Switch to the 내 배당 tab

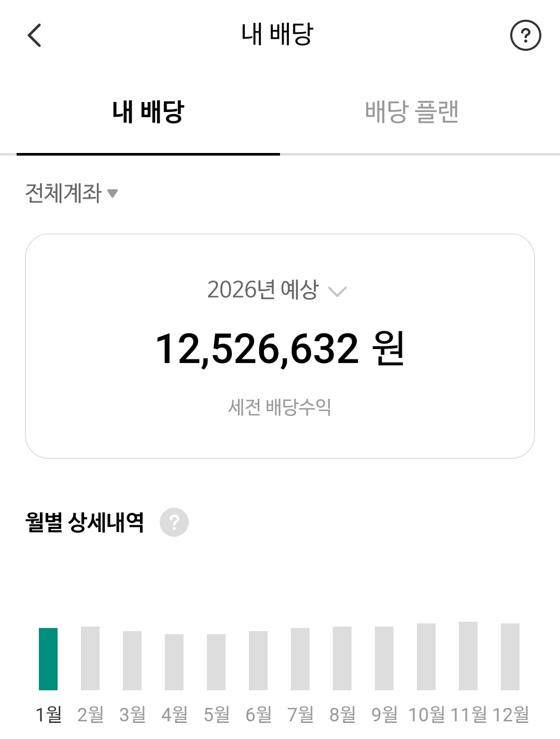pos(148,112)
